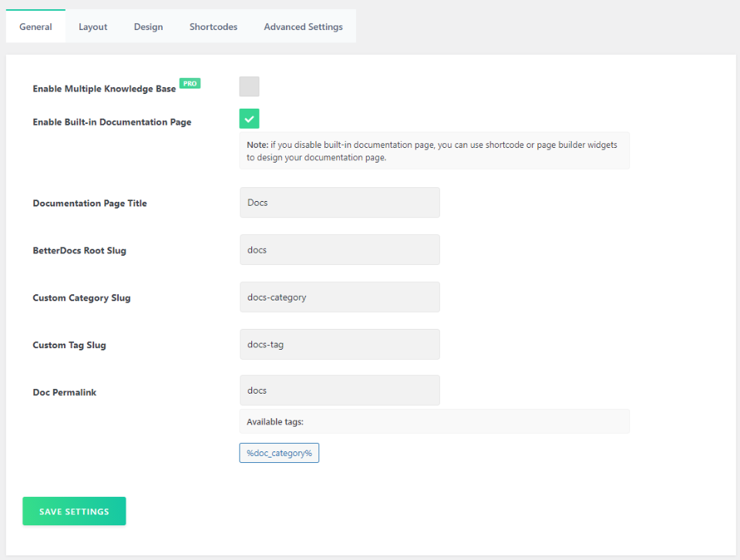Focus the Doc Permalink input box
The height and width of the screenshot is (560, 740).
(x=339, y=391)
